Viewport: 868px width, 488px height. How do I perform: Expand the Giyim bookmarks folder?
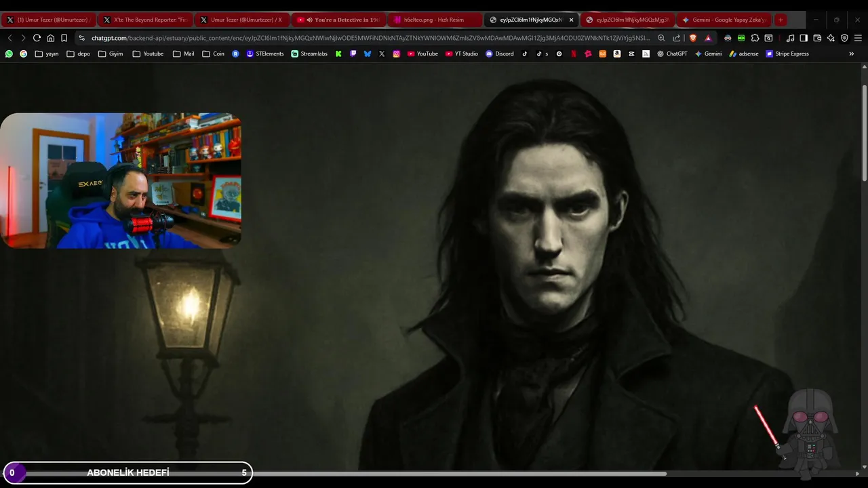click(111, 54)
